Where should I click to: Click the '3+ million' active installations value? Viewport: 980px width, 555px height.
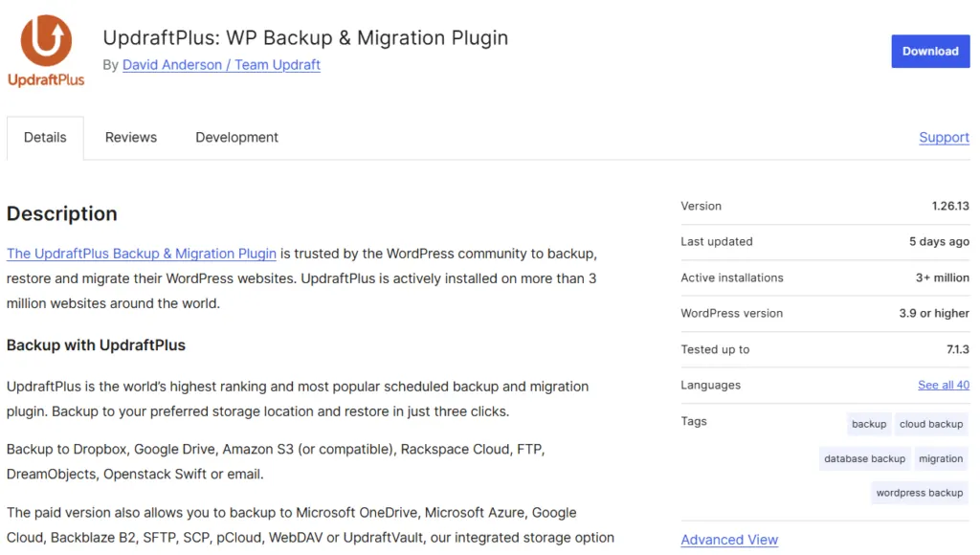[x=943, y=277]
